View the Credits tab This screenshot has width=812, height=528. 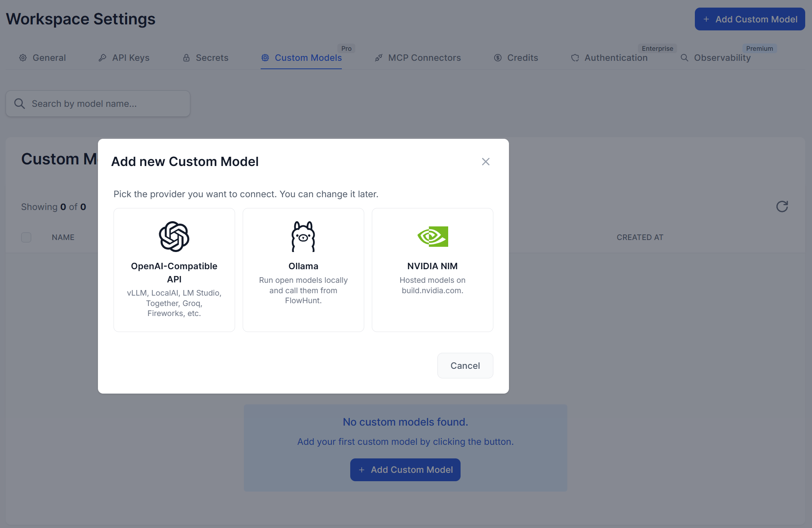pyautogui.click(x=516, y=58)
